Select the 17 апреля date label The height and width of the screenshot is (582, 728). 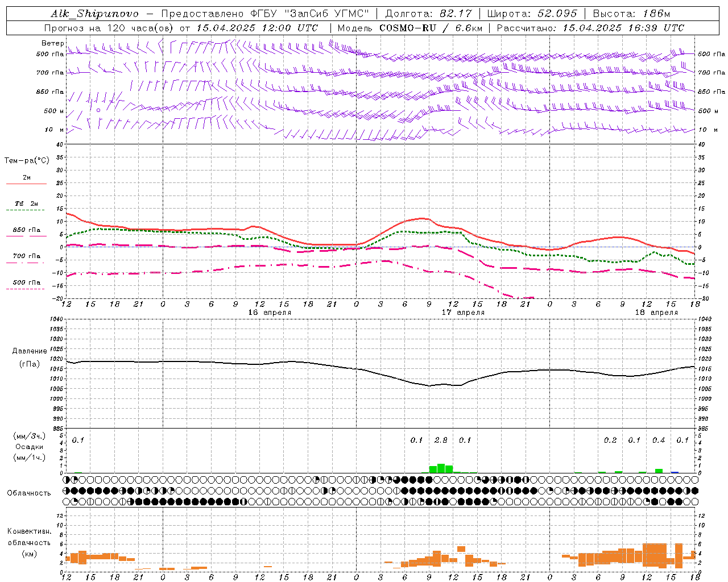[x=463, y=313]
